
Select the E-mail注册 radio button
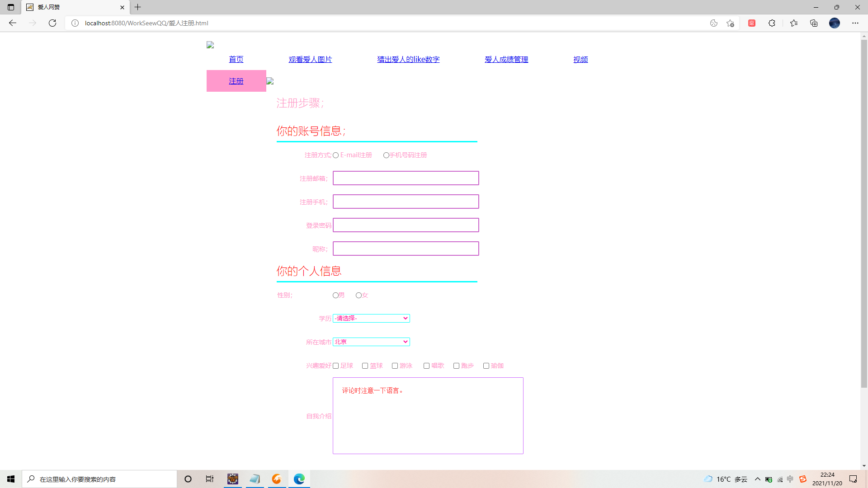pyautogui.click(x=336, y=155)
